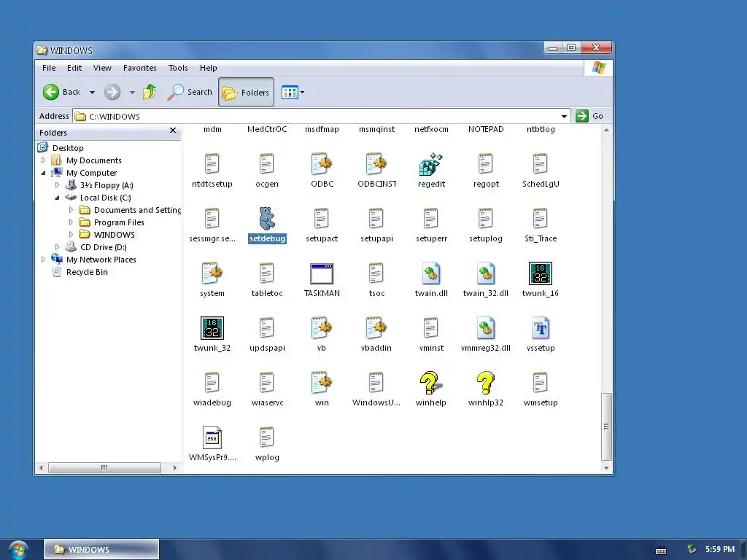Screen dimensions: 747x560
Task: Collapse the My Computer tree node
Action: coord(43,173)
